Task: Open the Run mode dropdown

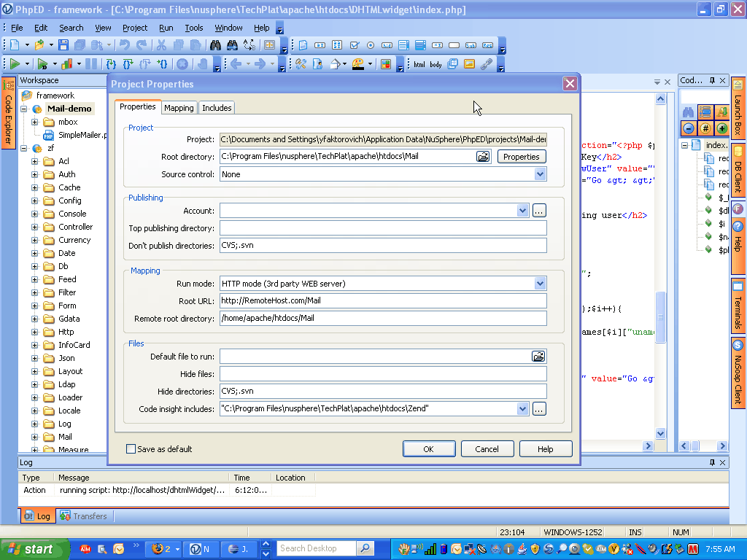Action: pyautogui.click(x=540, y=284)
